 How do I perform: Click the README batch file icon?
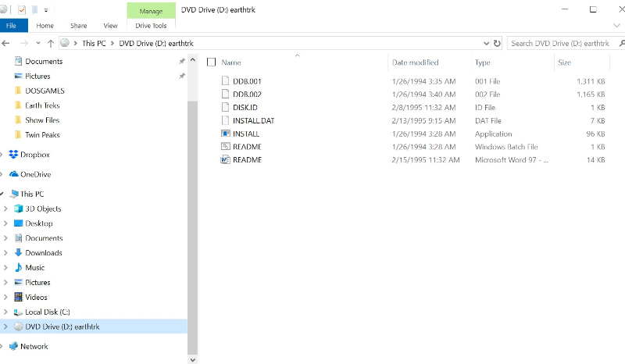point(226,147)
